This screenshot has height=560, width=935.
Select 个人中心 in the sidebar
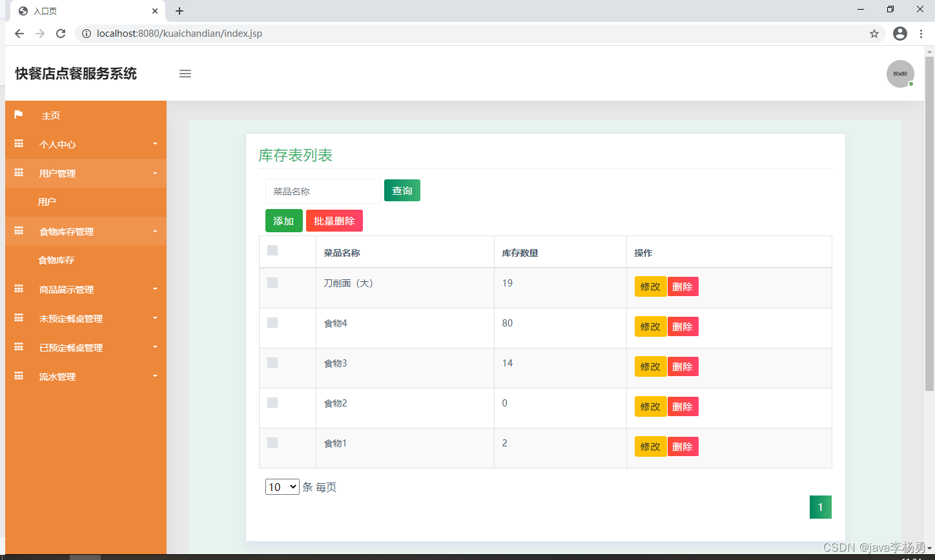coord(86,145)
